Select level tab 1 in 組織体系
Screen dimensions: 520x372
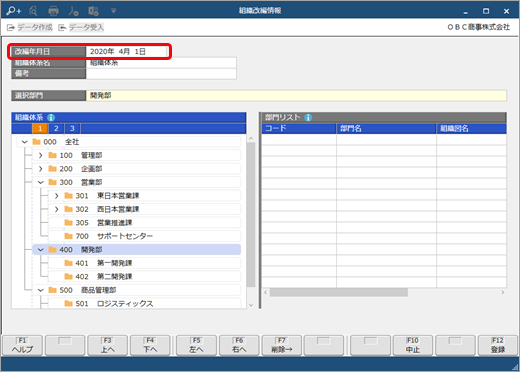pos(40,128)
